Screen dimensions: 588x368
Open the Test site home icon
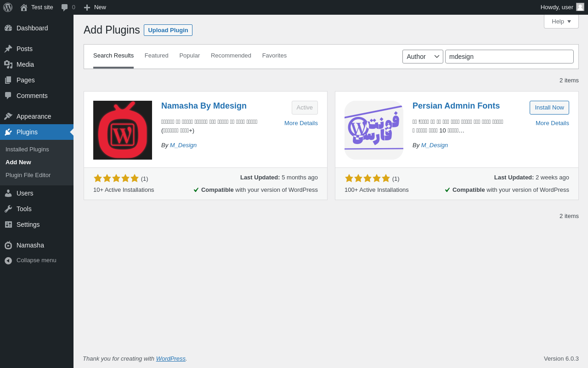(24, 7)
